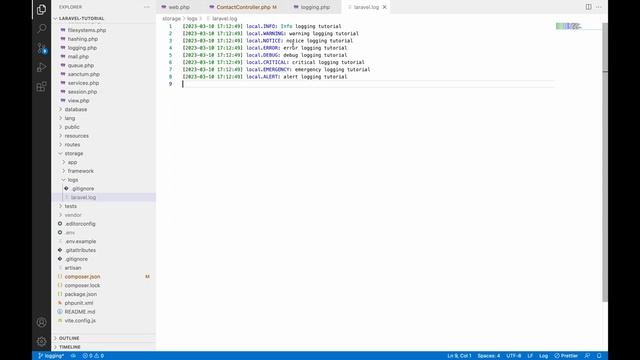Expand the routes folder
The height and width of the screenshot is (360, 640).
(72, 144)
